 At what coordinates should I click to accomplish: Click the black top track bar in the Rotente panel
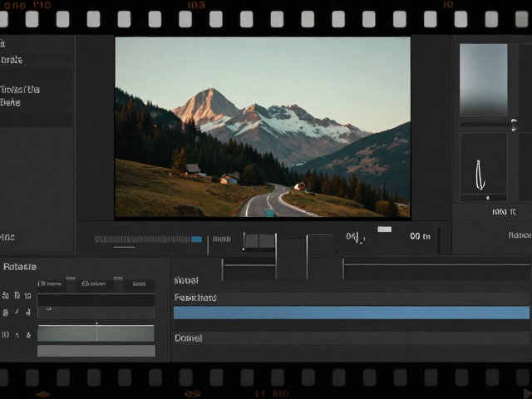[96, 300]
